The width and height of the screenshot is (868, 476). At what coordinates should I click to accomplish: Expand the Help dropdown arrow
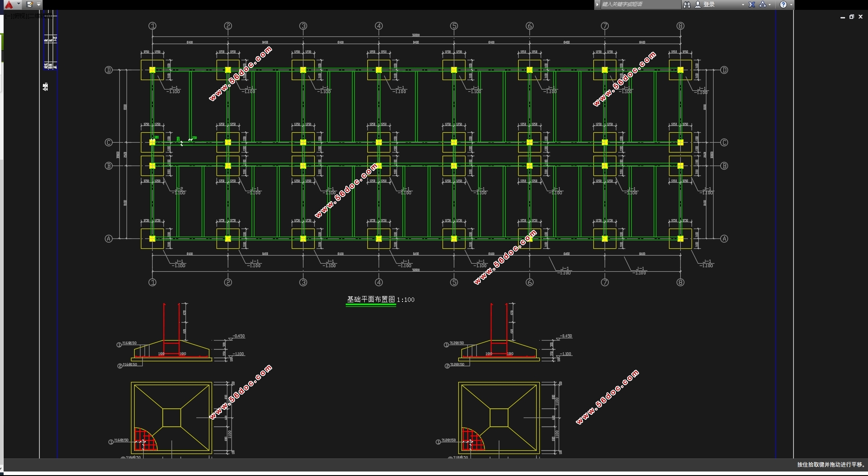point(791,4)
